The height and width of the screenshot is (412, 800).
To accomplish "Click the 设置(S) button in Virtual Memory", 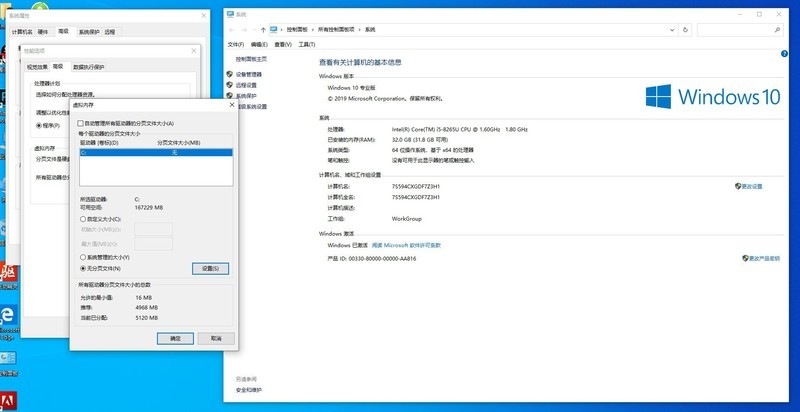I will coord(210,268).
